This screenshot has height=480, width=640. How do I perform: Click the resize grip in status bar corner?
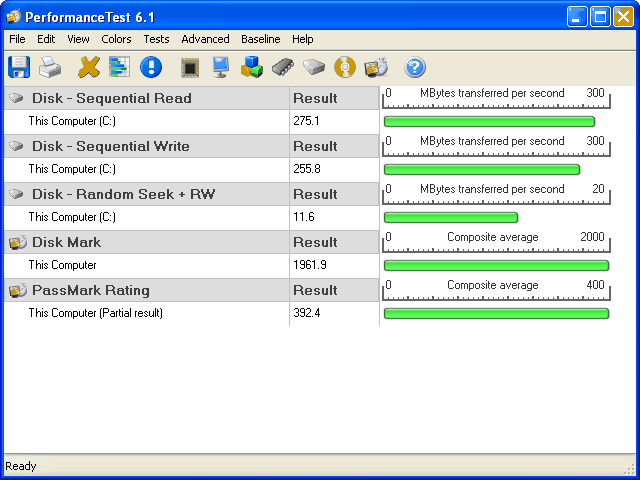630,470
